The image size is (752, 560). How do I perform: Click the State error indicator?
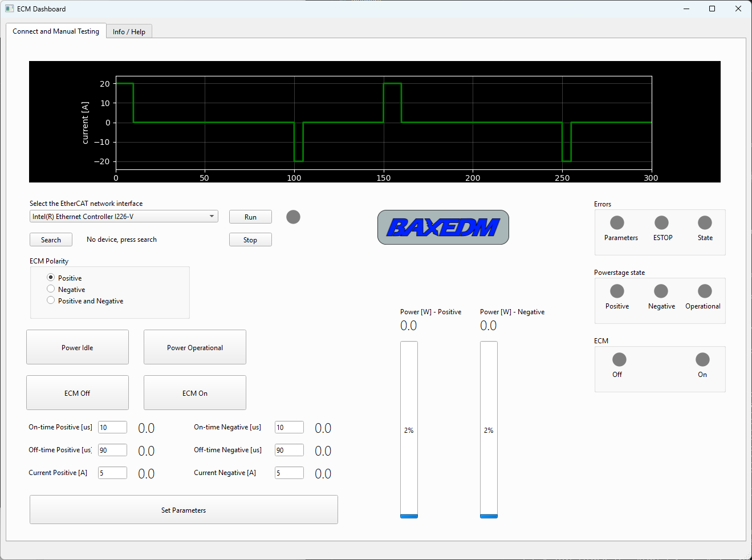pos(705,222)
